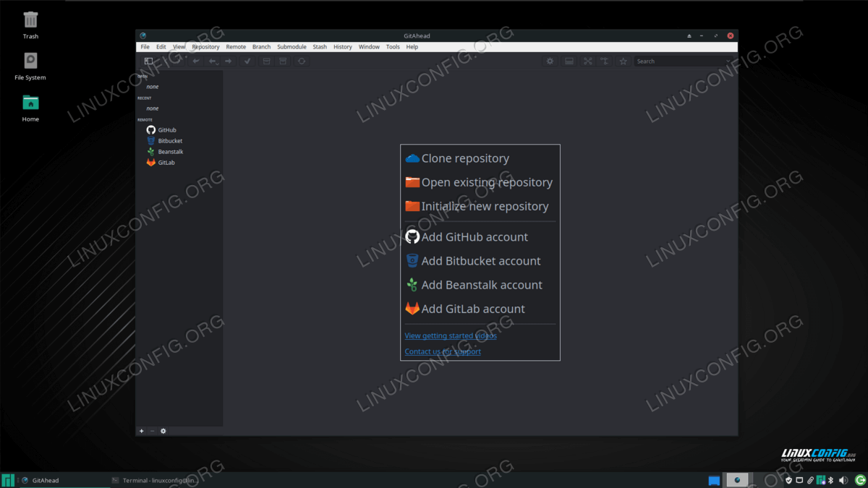Click Add Beanstalk account
Image resolution: width=868 pixels, height=488 pixels.
(x=474, y=284)
